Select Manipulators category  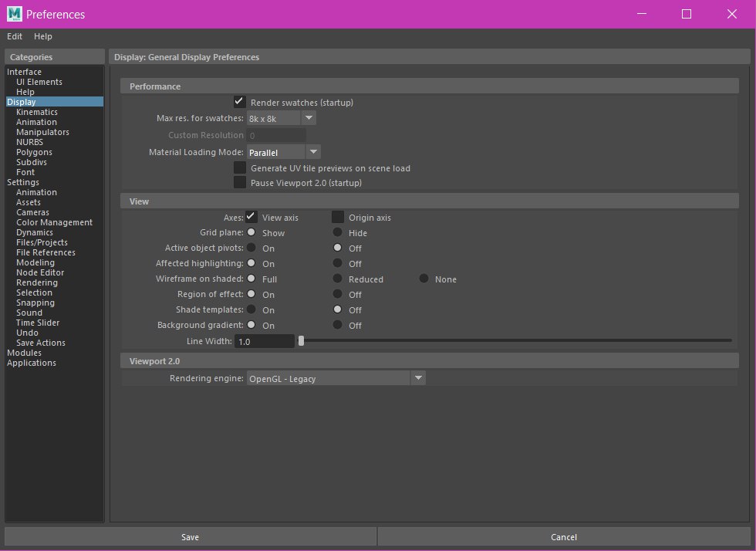(x=42, y=132)
